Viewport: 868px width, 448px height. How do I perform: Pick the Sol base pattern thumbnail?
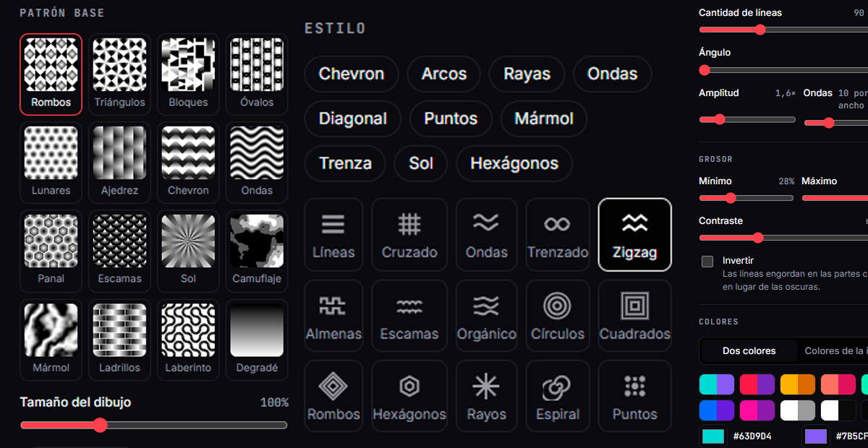tap(188, 251)
